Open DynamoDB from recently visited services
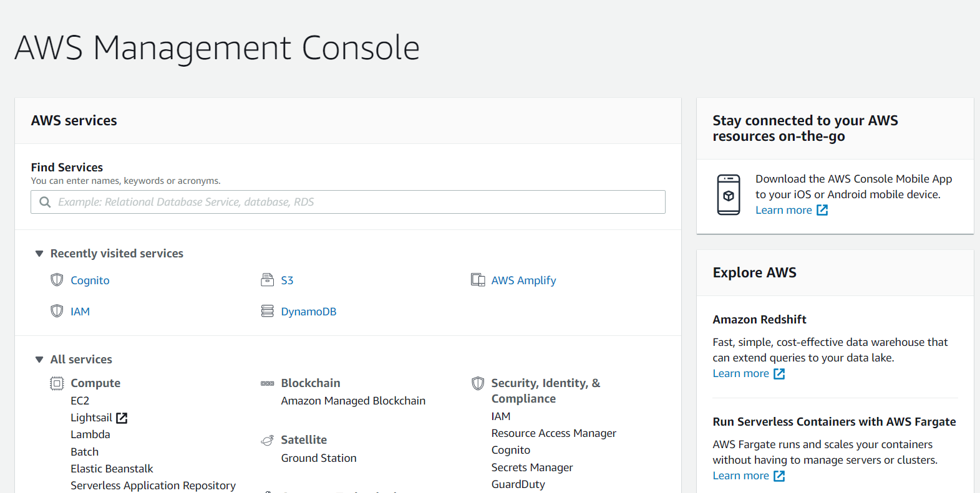 coord(308,312)
